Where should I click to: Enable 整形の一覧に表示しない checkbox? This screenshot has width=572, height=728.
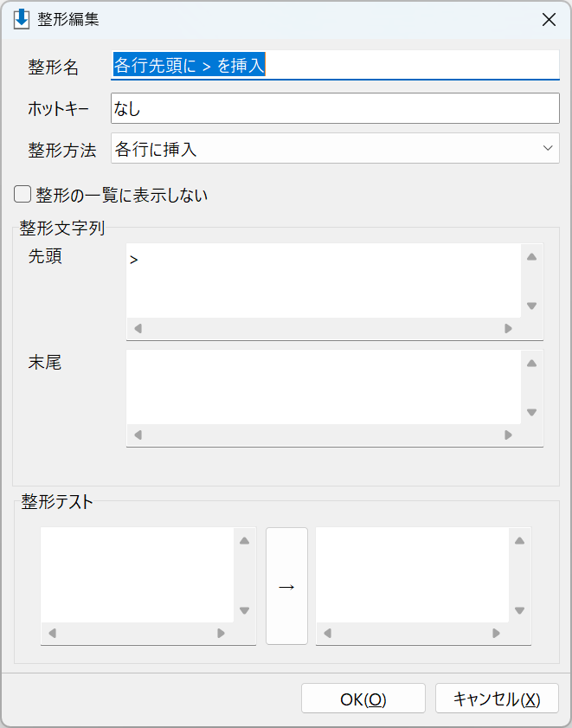point(22,195)
